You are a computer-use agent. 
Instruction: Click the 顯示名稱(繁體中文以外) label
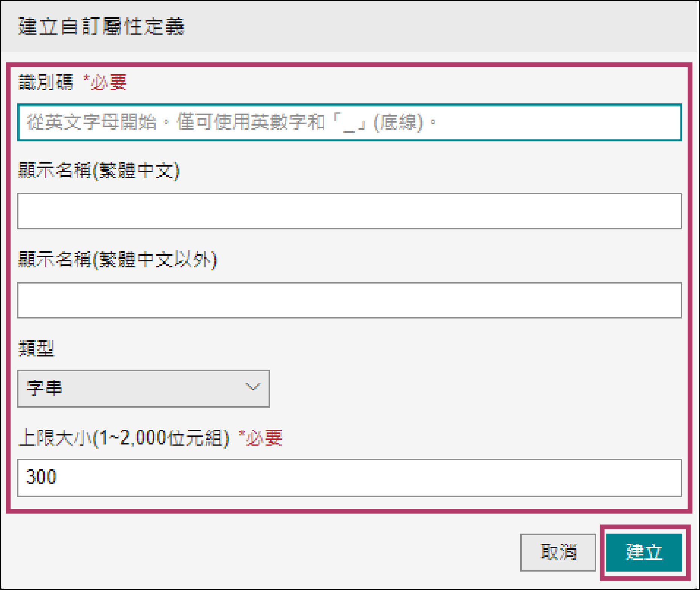pos(118,259)
